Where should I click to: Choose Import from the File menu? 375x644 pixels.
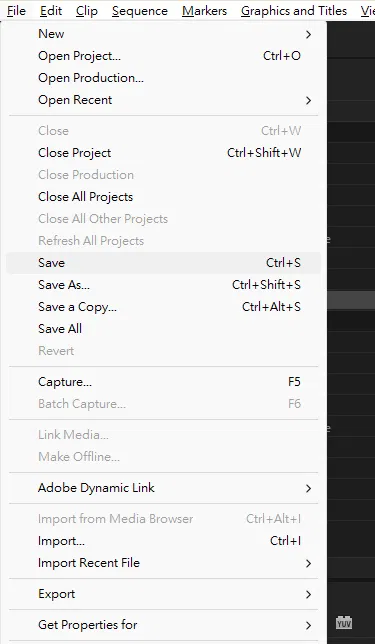163,541
